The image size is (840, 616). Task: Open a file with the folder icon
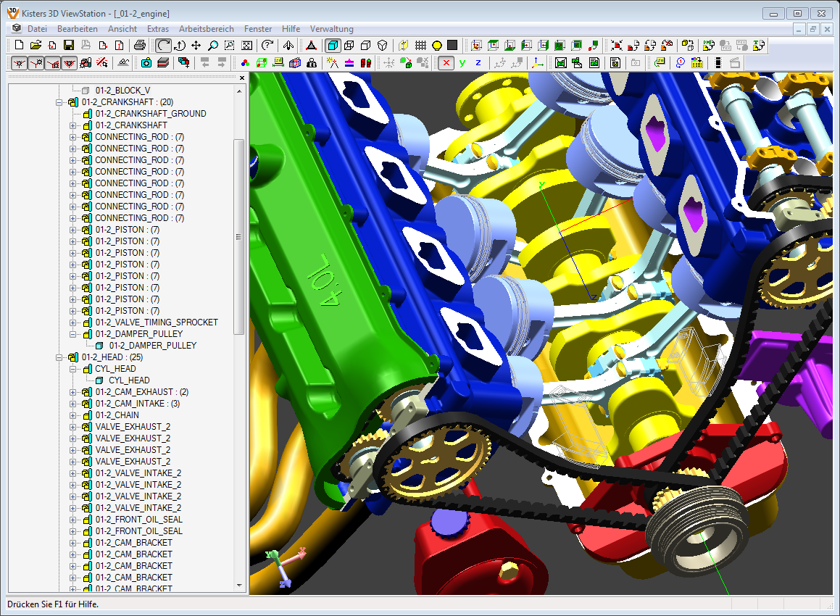pyautogui.click(x=36, y=45)
